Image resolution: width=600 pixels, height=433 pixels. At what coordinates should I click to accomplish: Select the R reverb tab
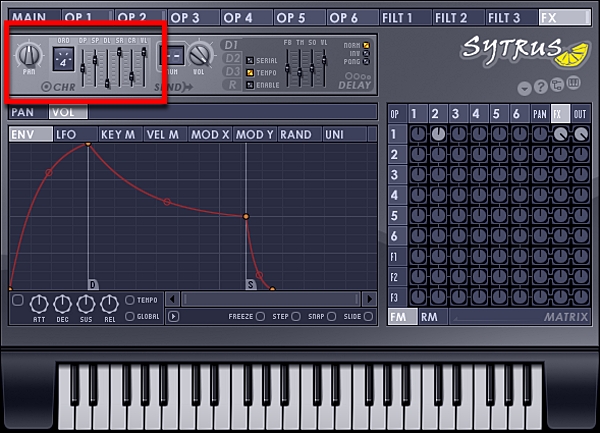click(x=232, y=85)
